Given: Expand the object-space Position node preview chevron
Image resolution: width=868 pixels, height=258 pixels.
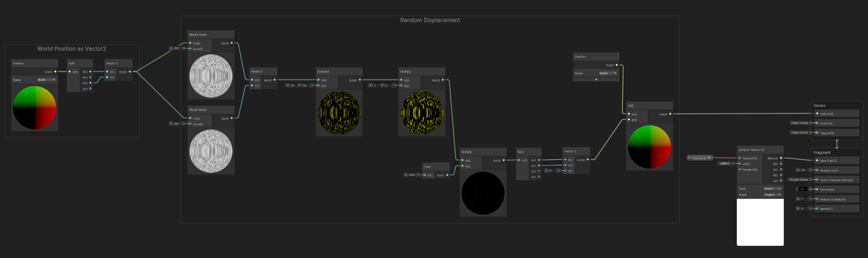Looking at the screenshot, I should 596,80.
